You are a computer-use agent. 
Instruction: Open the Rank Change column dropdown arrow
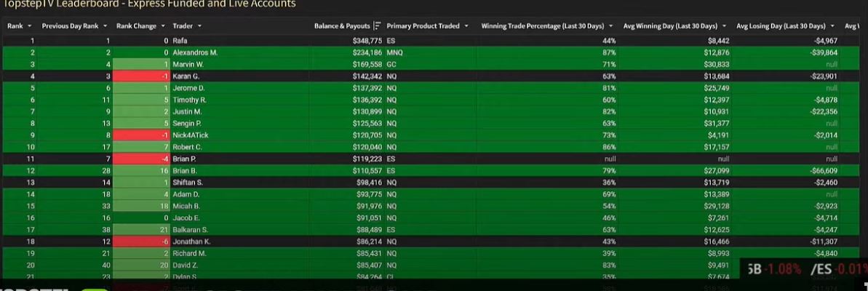click(x=163, y=26)
